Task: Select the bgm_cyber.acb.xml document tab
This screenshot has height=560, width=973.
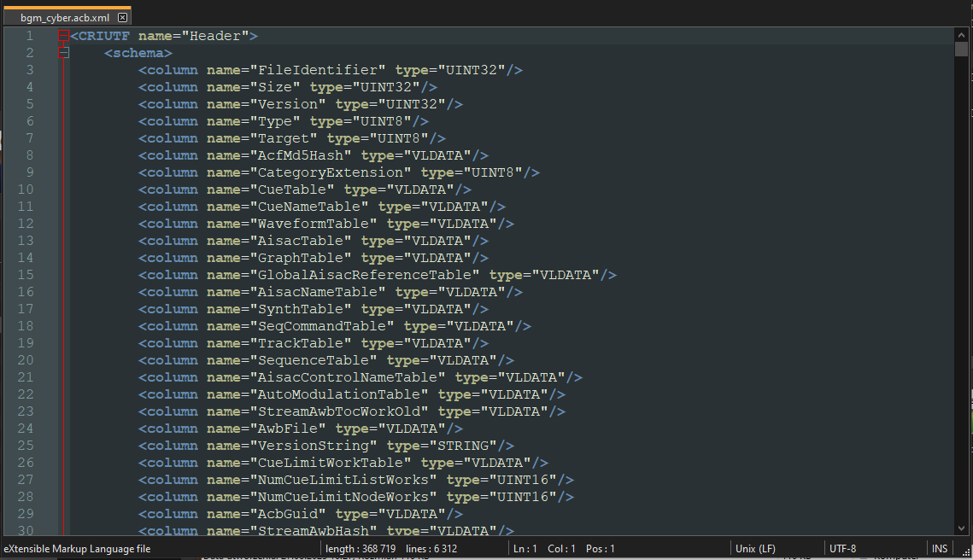Action: coord(65,17)
